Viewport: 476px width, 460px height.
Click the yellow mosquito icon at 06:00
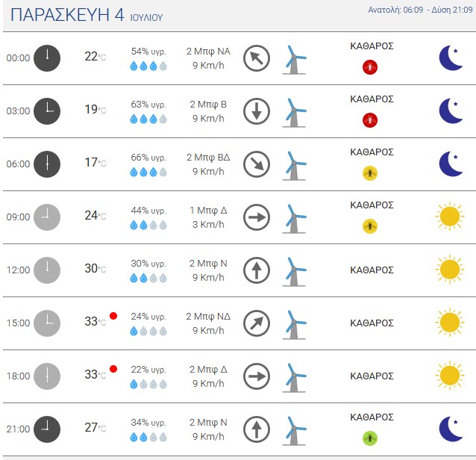(x=370, y=173)
